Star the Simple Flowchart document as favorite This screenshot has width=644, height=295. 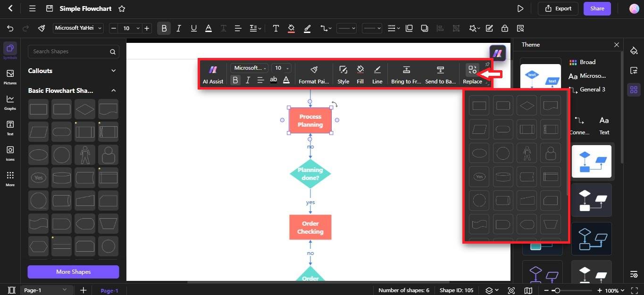[x=122, y=8]
